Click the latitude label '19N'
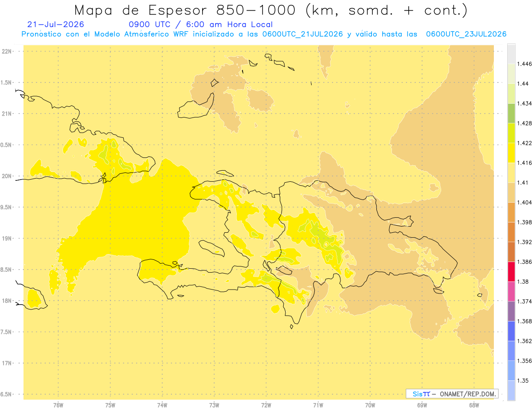 tap(7, 239)
